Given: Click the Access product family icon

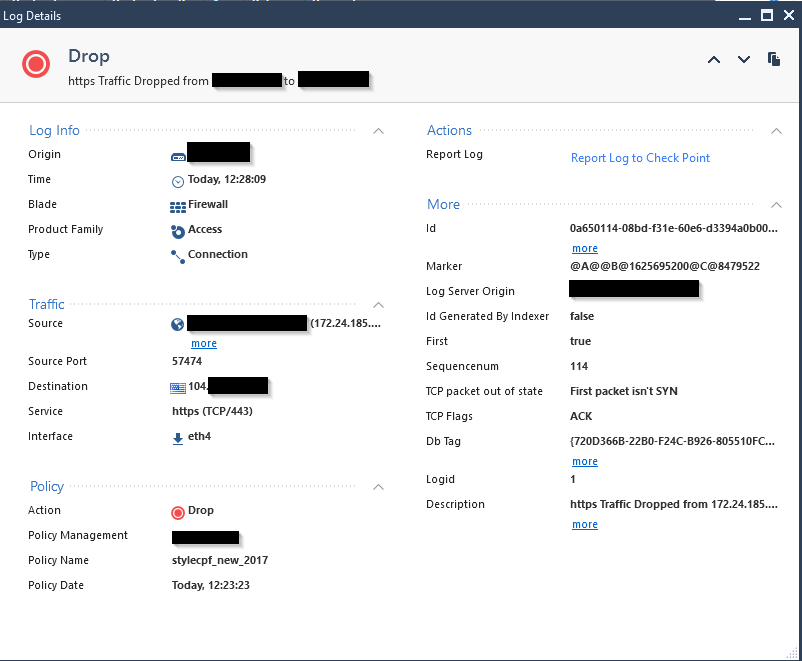Looking at the screenshot, I should pos(178,230).
